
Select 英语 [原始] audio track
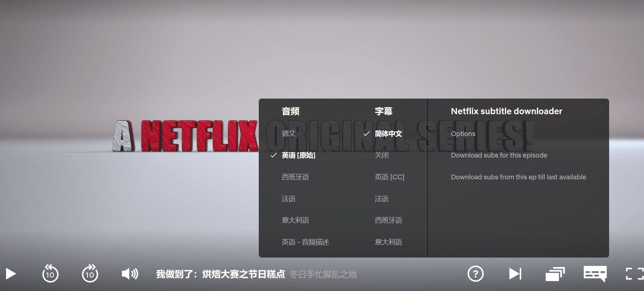[298, 155]
